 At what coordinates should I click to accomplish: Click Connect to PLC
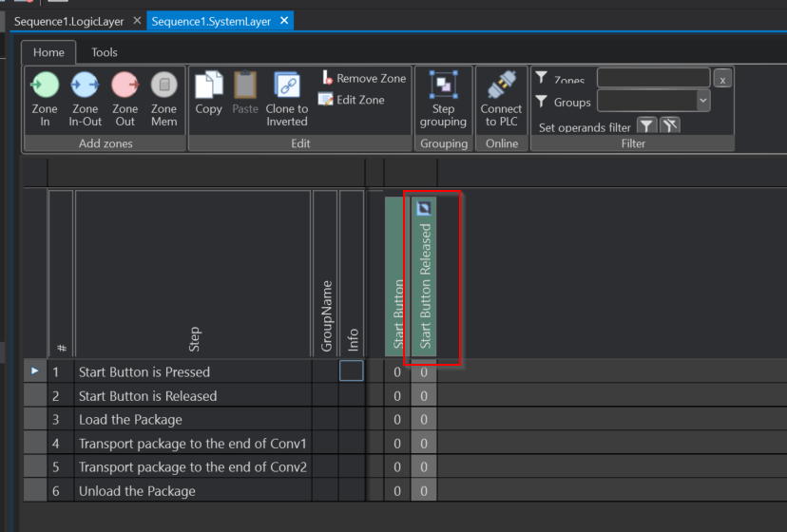tap(501, 99)
